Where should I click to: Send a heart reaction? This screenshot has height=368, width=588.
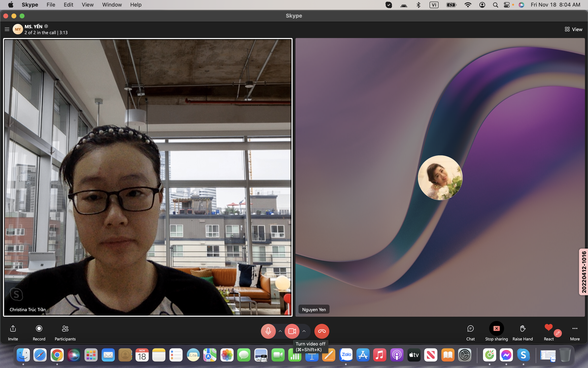548,328
